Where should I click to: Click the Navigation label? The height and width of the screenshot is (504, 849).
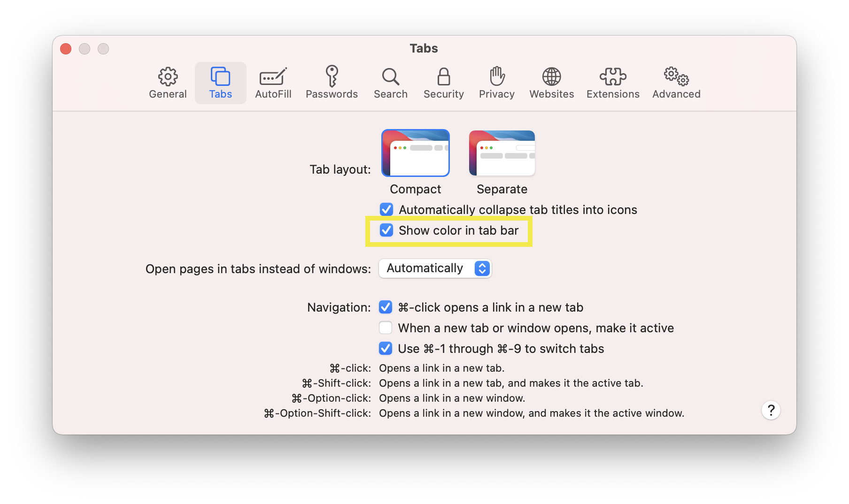pyautogui.click(x=339, y=307)
